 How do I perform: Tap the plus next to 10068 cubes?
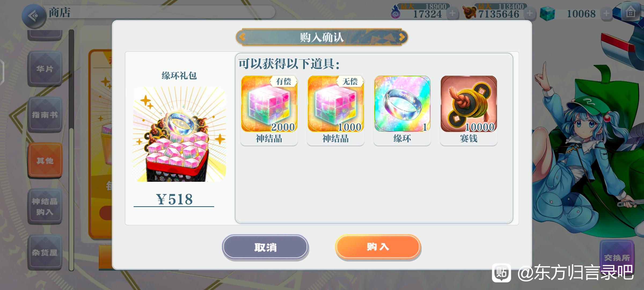click(x=606, y=13)
